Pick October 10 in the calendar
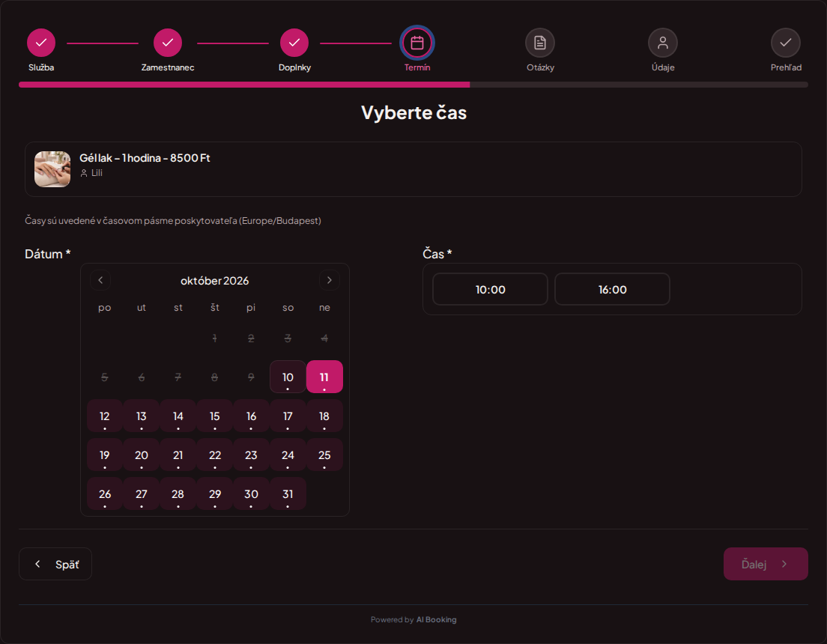 288,377
